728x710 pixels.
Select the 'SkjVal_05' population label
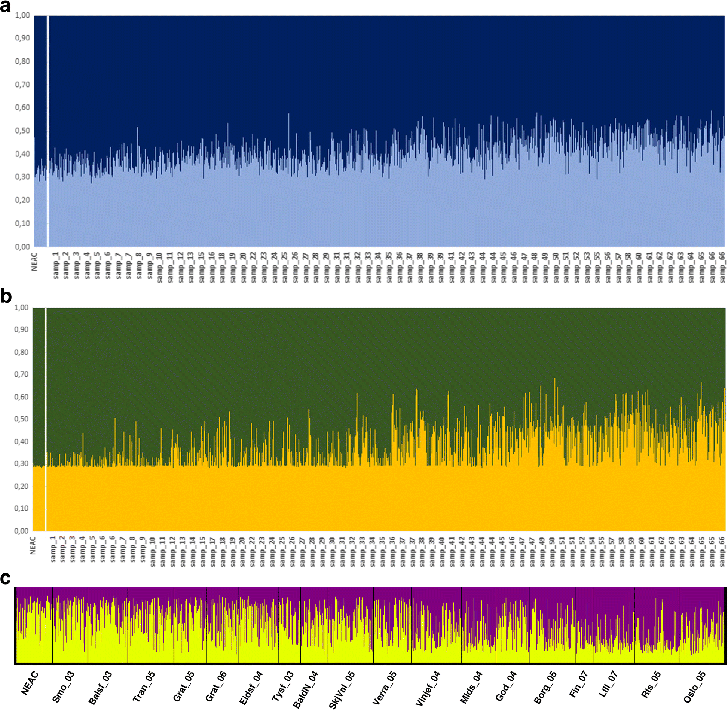click(x=342, y=690)
